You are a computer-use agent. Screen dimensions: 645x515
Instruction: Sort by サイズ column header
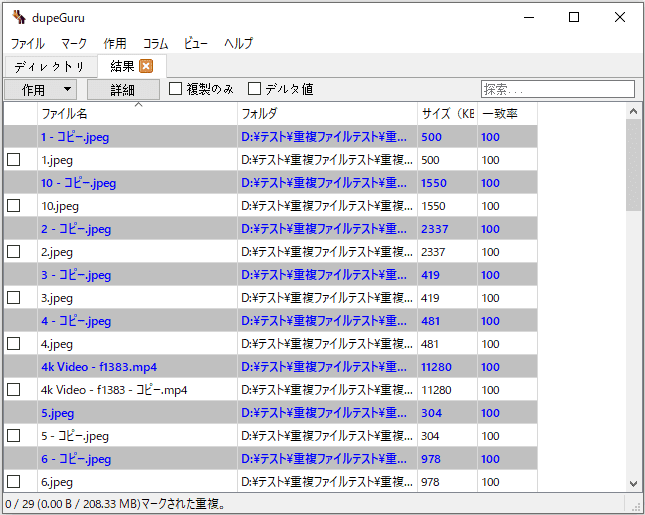pyautogui.click(x=448, y=114)
